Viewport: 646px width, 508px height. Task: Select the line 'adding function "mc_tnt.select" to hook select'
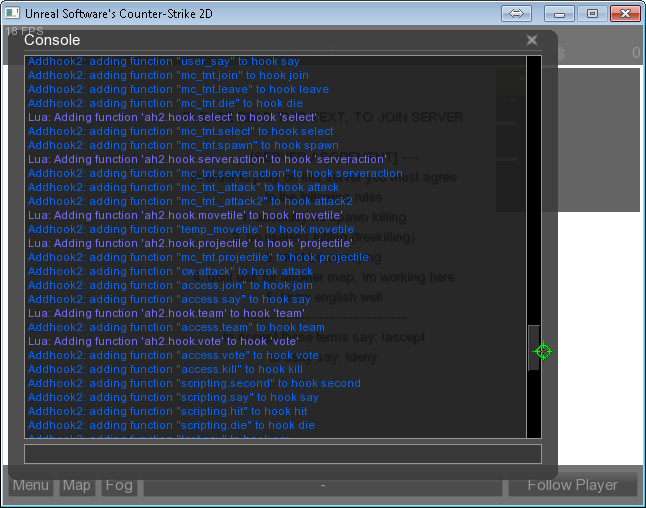180,131
